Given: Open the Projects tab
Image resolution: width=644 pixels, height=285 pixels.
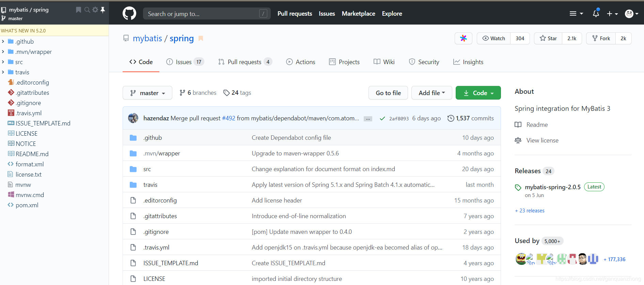Looking at the screenshot, I should click(x=344, y=62).
